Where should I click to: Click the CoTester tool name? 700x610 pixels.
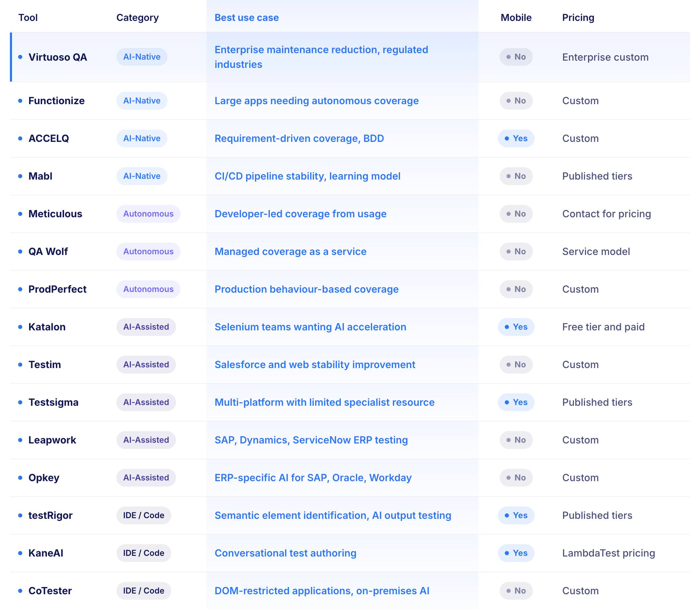[50, 591]
